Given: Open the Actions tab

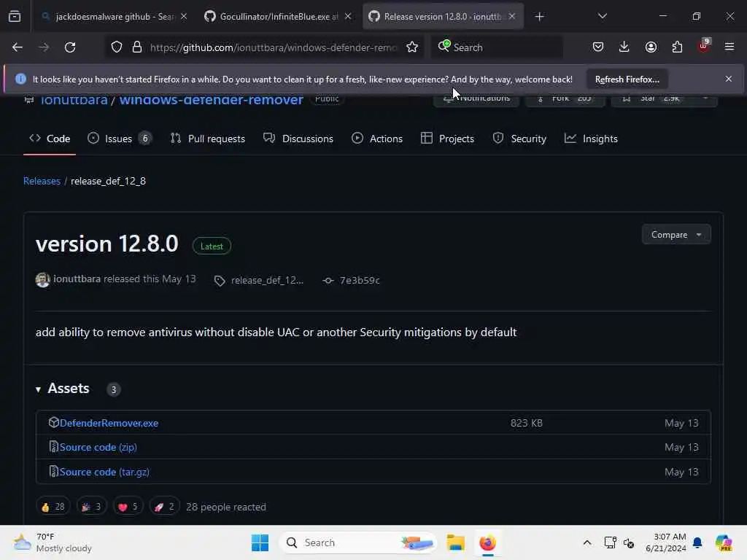Looking at the screenshot, I should 377,139.
